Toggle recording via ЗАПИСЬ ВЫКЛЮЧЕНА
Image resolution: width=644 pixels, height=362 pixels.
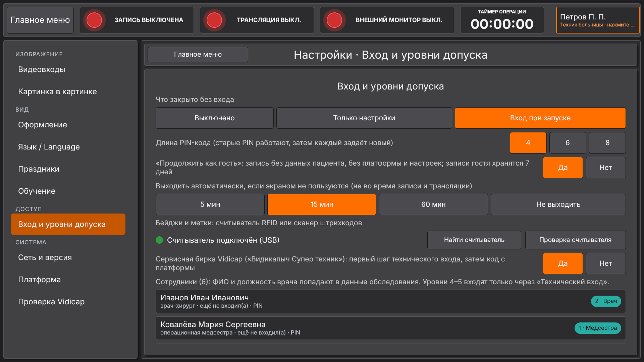[x=137, y=20]
